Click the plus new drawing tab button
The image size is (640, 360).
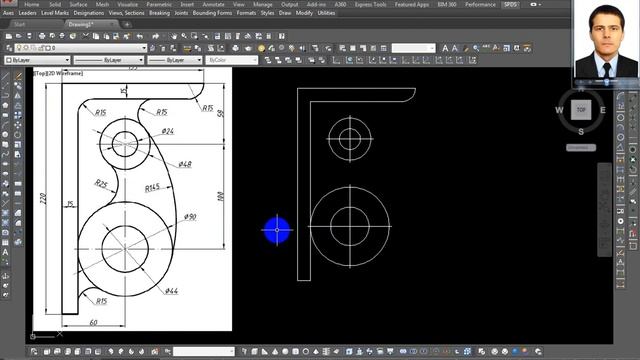[x=127, y=24]
